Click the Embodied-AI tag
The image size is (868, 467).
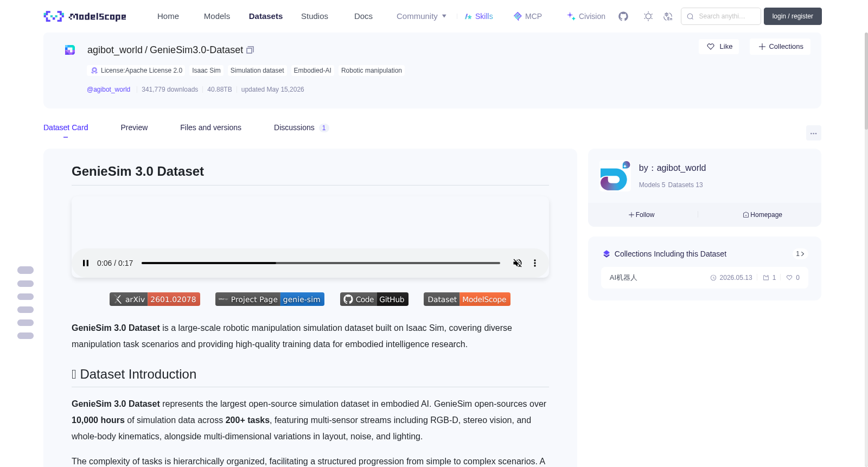point(312,71)
